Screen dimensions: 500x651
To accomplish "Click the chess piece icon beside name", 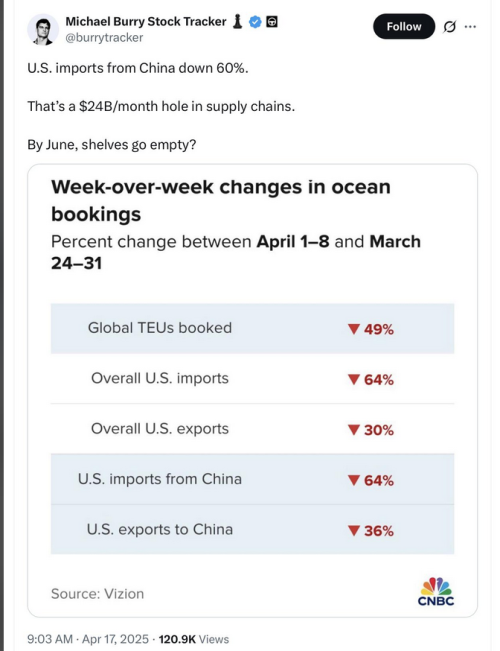I will [237, 22].
